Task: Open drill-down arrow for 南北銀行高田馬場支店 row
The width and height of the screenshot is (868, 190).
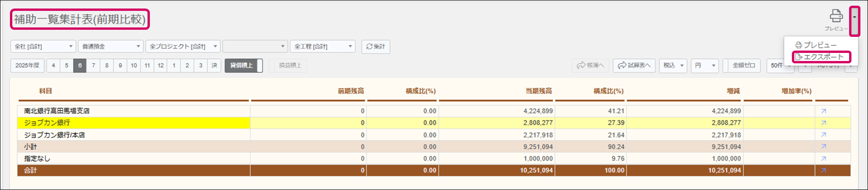Action: [823, 111]
